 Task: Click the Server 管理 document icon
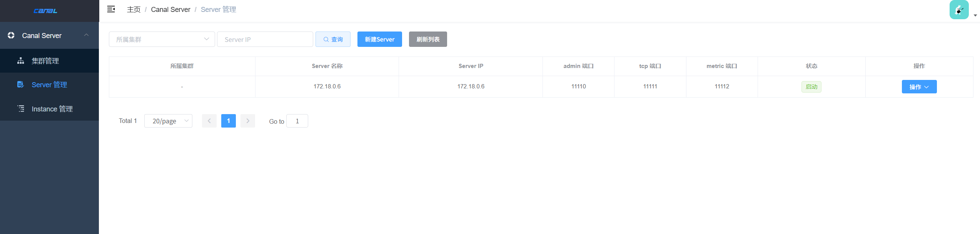pyautogui.click(x=21, y=85)
